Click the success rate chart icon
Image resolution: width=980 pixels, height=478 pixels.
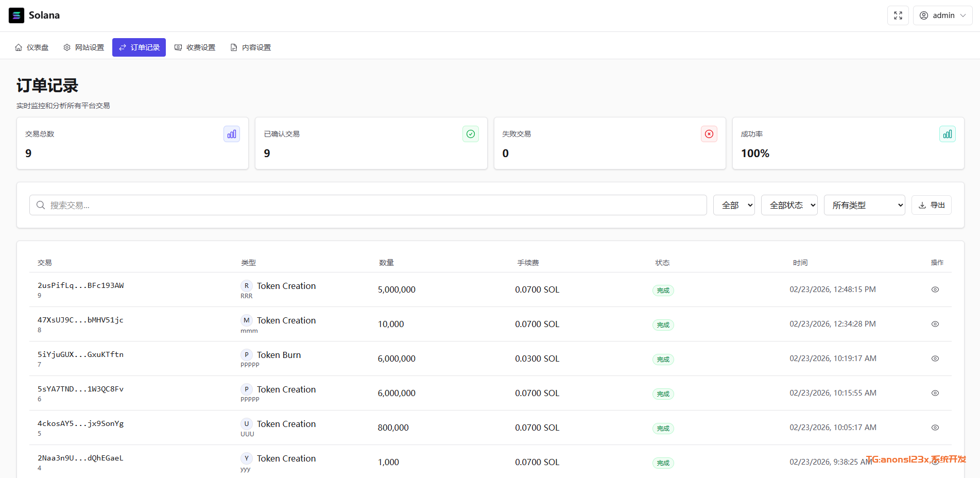pyautogui.click(x=947, y=134)
